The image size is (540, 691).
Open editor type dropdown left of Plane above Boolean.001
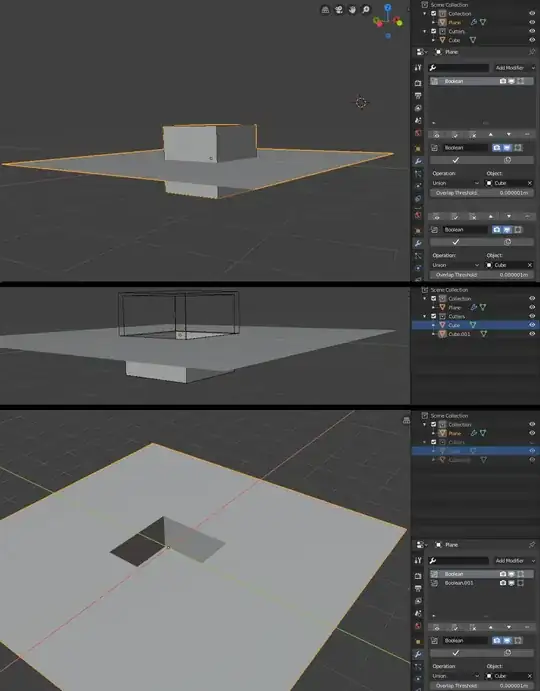422,545
